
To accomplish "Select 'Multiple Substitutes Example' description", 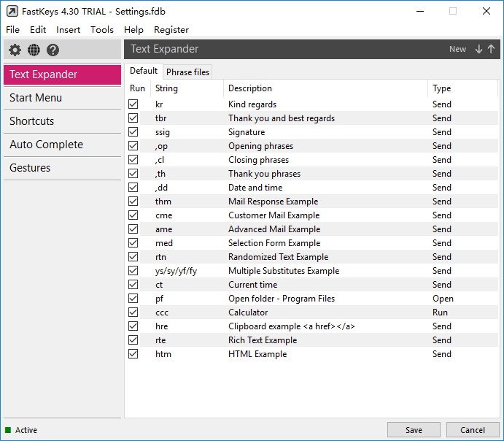I will (x=284, y=271).
